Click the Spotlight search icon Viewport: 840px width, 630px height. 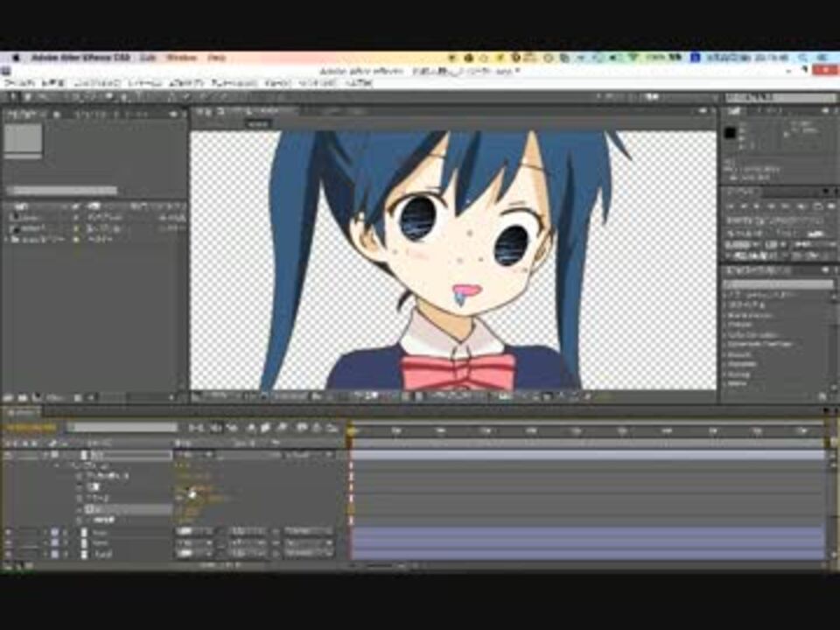802,58
